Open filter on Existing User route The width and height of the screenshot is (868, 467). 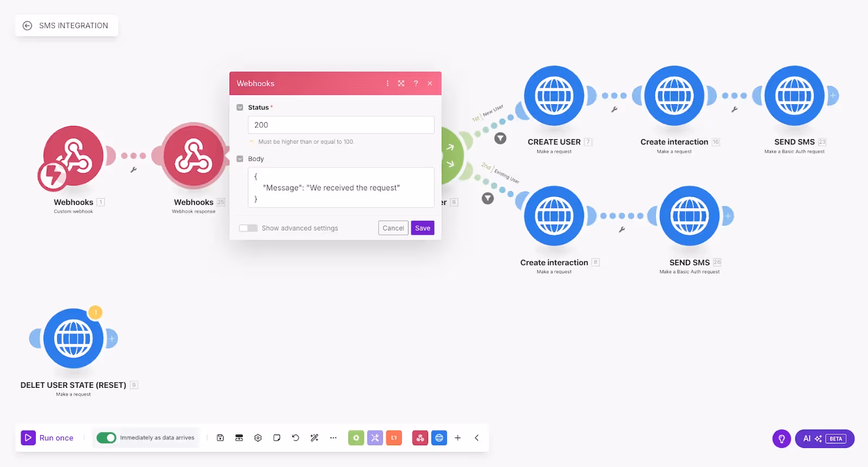(488, 199)
